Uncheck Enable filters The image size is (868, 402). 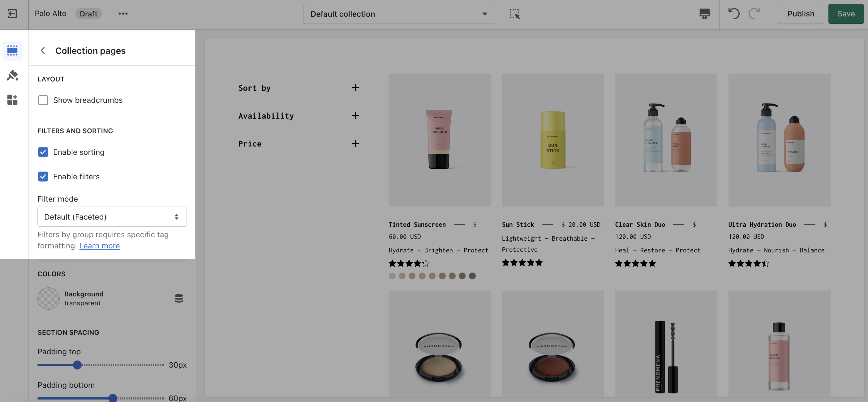[x=43, y=177]
